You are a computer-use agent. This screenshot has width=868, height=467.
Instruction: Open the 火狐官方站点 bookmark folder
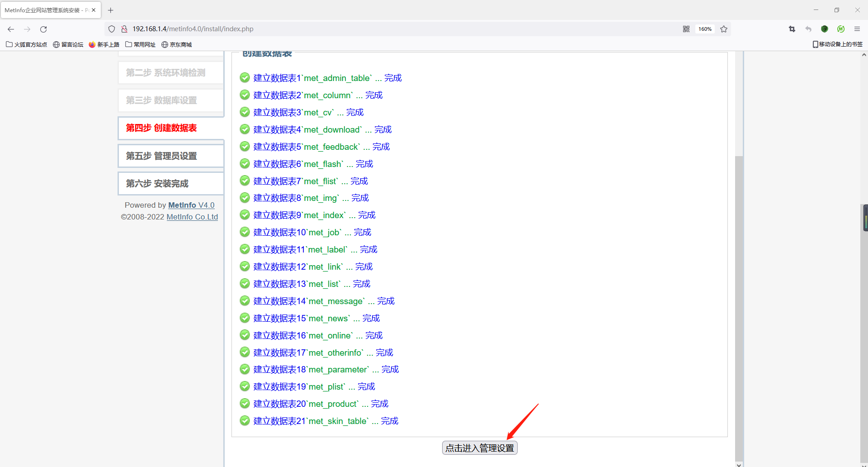click(x=27, y=44)
